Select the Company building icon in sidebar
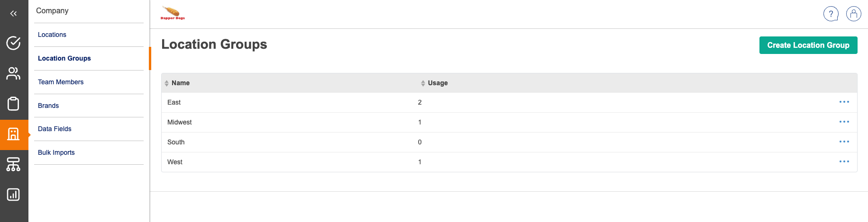This screenshot has width=868, height=222. [x=13, y=134]
